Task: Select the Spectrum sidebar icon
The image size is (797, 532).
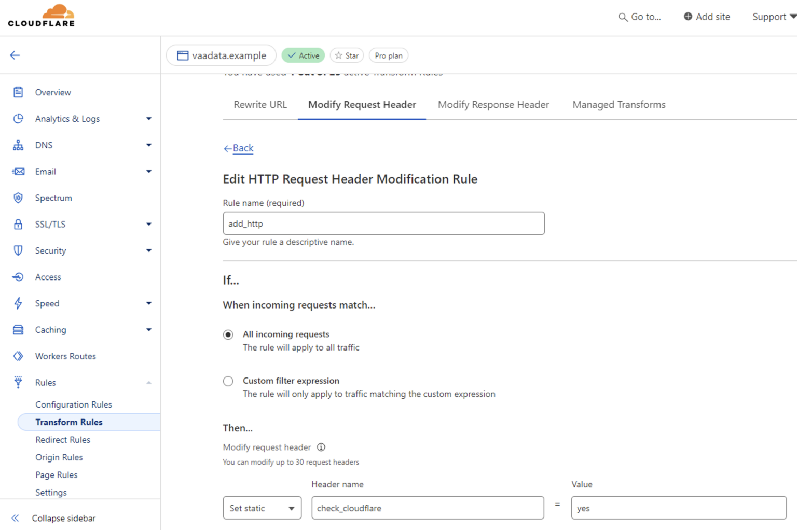Action: pyautogui.click(x=18, y=198)
